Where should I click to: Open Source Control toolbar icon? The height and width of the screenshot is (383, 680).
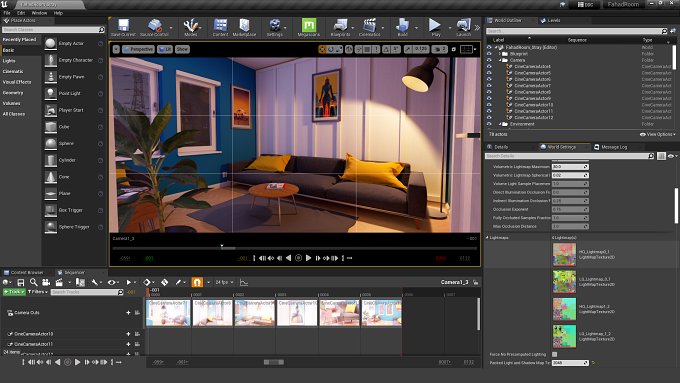(x=154, y=25)
